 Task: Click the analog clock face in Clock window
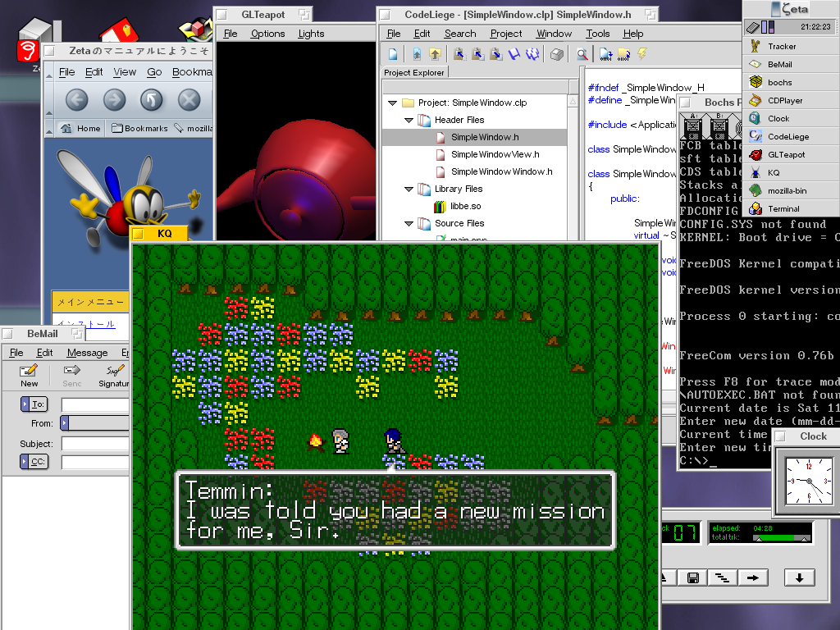pyautogui.click(x=809, y=481)
